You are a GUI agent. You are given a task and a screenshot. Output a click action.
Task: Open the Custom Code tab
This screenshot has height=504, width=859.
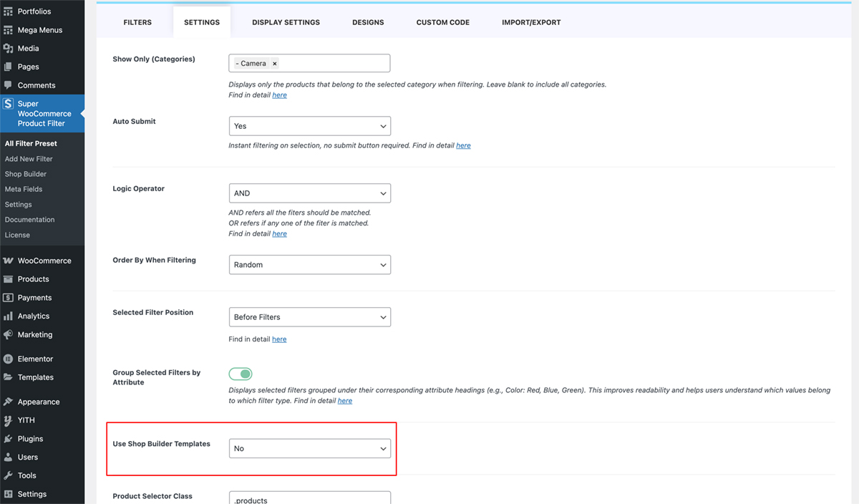pyautogui.click(x=443, y=22)
